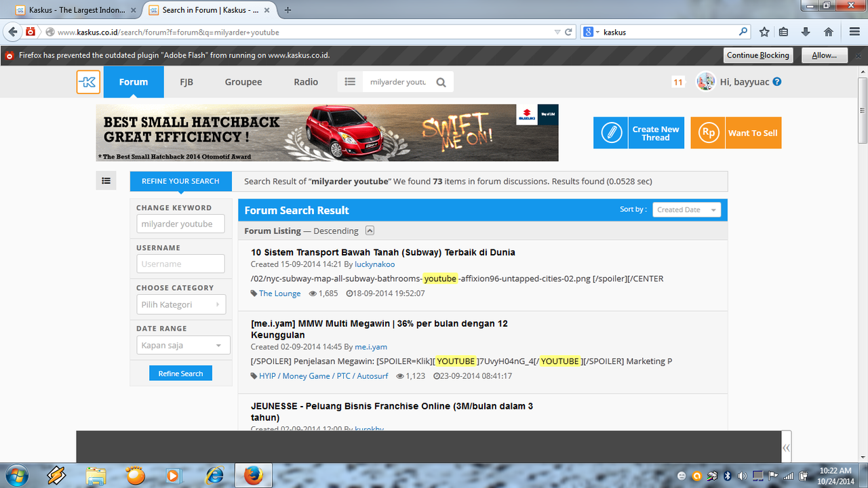Viewport: 868px width, 488px height.
Task: Visit the me.i.yam user profile link
Action: [x=371, y=347]
